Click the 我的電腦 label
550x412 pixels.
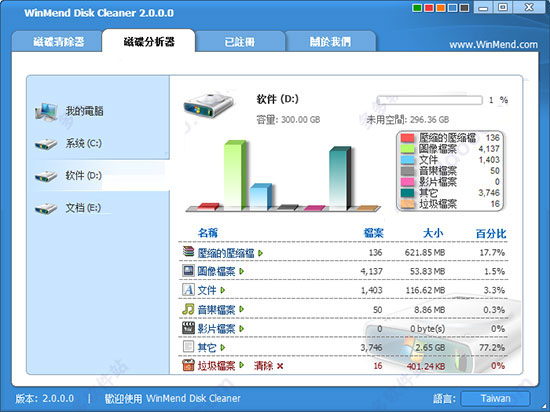point(85,111)
